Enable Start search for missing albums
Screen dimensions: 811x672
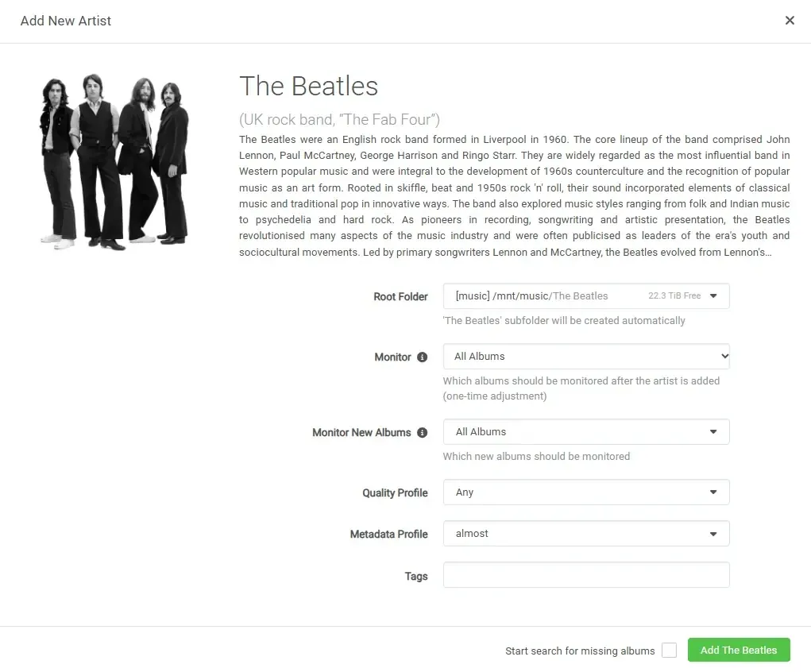tap(670, 650)
